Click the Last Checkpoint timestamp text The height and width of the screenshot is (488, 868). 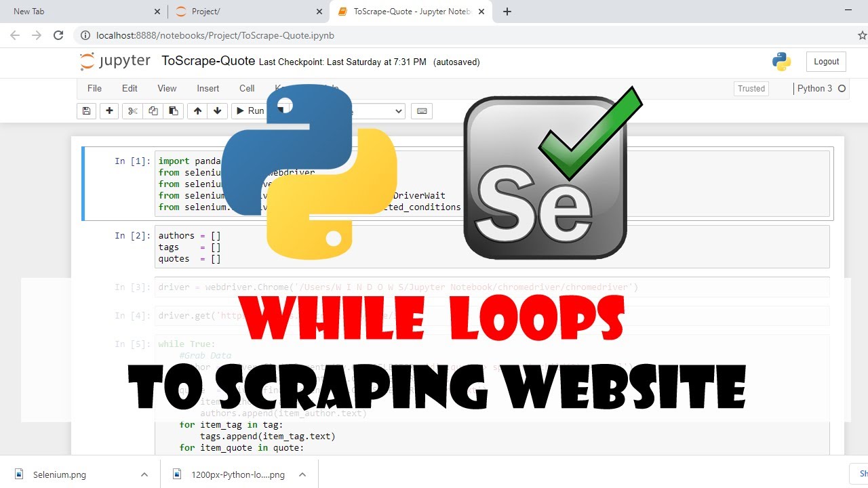click(x=343, y=62)
